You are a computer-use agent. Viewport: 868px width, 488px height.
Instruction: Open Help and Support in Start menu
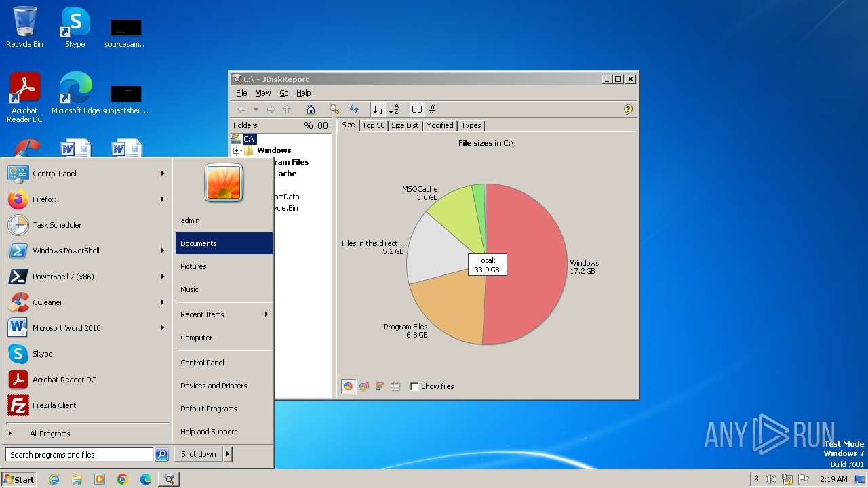[224, 432]
